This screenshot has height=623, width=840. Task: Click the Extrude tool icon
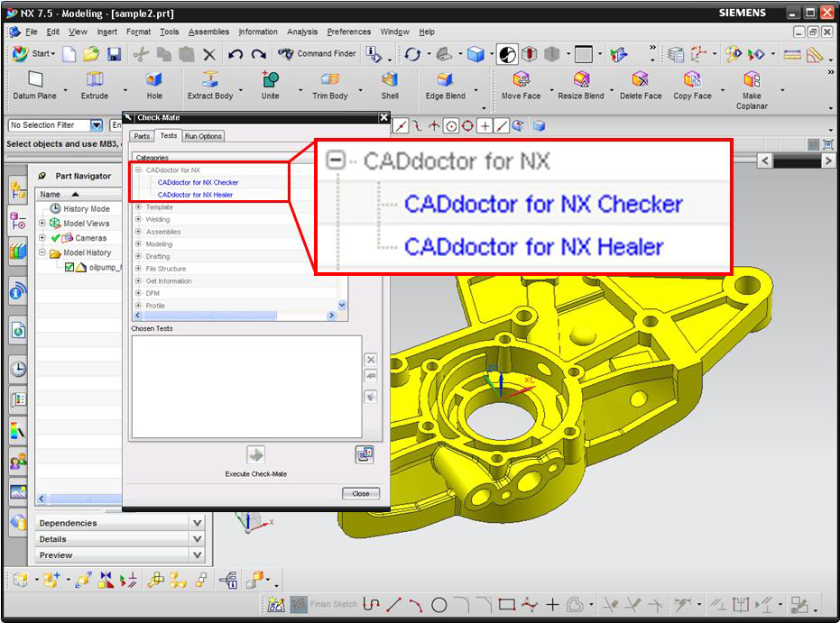(94, 81)
